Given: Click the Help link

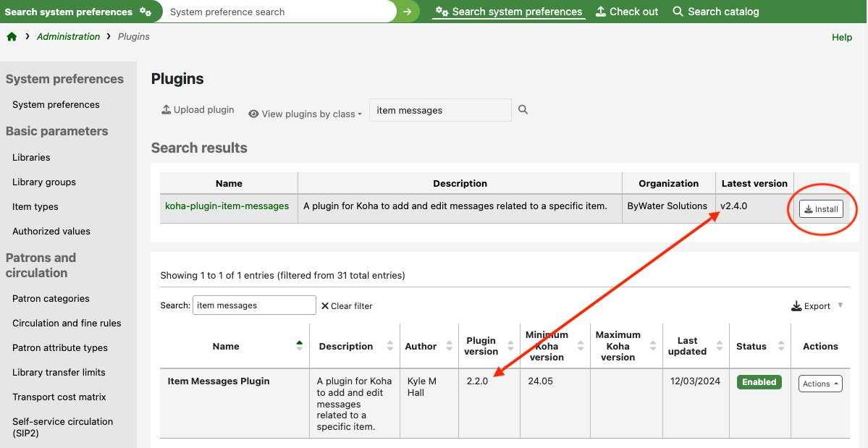Looking at the screenshot, I should coord(841,38).
